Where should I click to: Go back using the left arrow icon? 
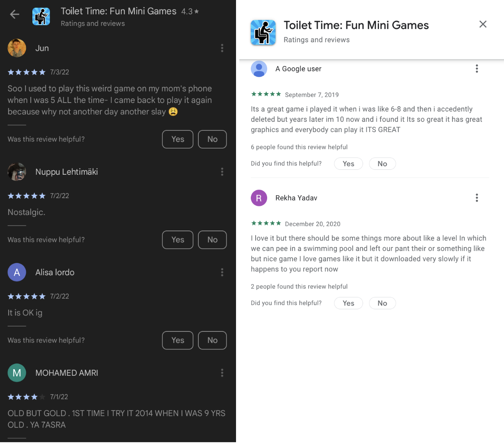15,14
